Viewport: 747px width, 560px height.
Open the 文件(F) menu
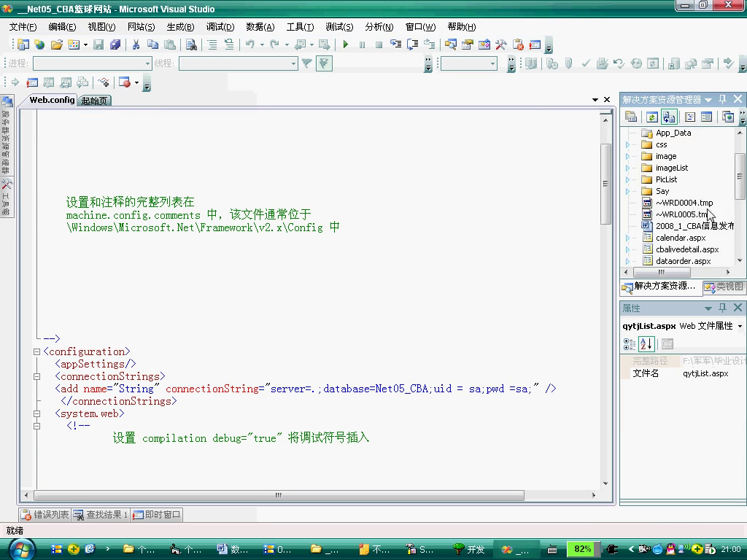tap(23, 27)
